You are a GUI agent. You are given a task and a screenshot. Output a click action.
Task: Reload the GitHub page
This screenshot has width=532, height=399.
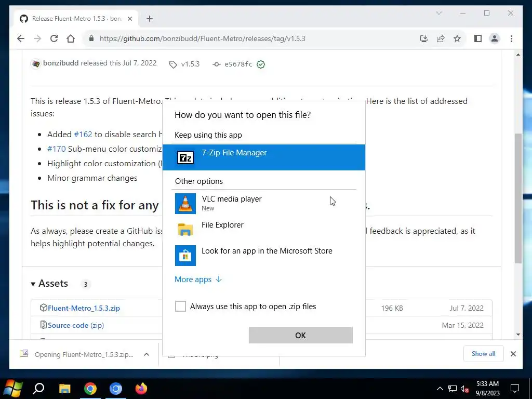pos(54,38)
